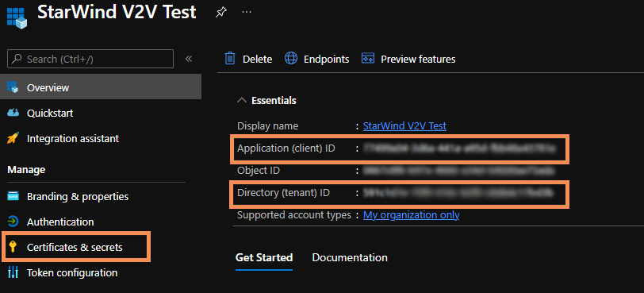644x293 pixels.
Task: Click the Search (Ctrl+/) input field
Action: (x=90, y=59)
